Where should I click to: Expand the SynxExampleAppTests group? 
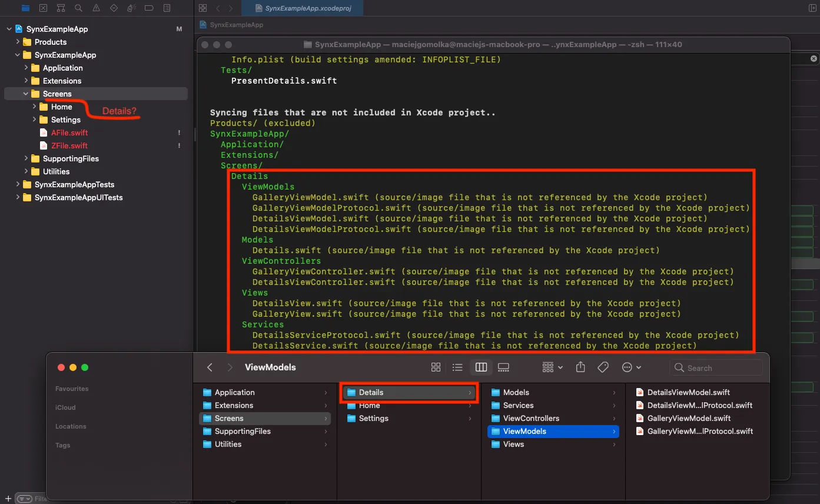pos(18,184)
